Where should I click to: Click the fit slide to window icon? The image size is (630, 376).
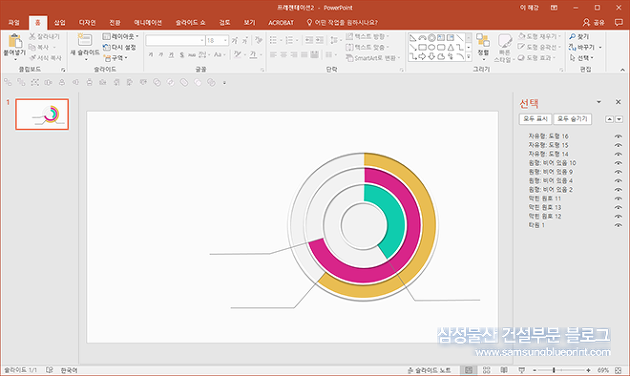[618, 370]
